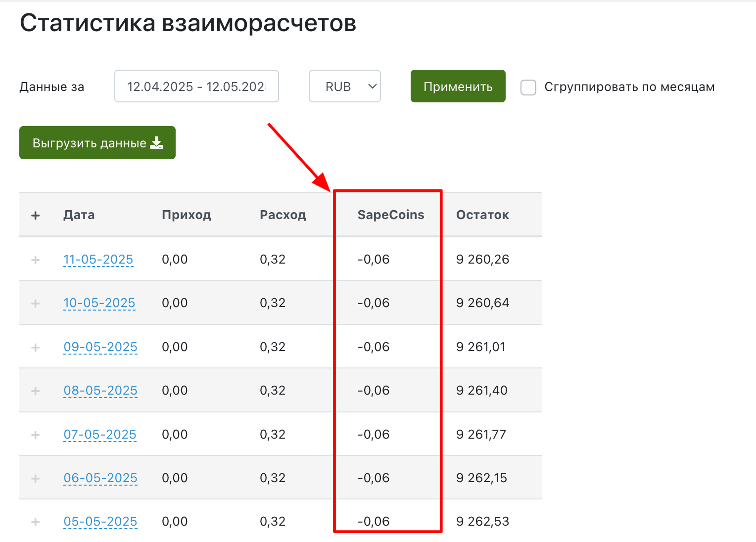
Task: Click the Приход column header
Action: click(x=187, y=215)
